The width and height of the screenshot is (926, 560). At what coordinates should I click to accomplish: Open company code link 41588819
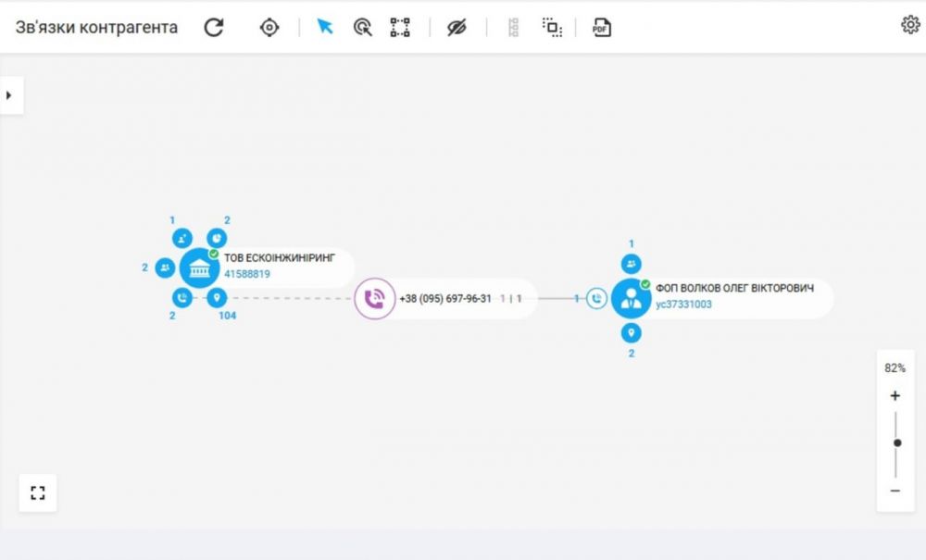pos(247,275)
